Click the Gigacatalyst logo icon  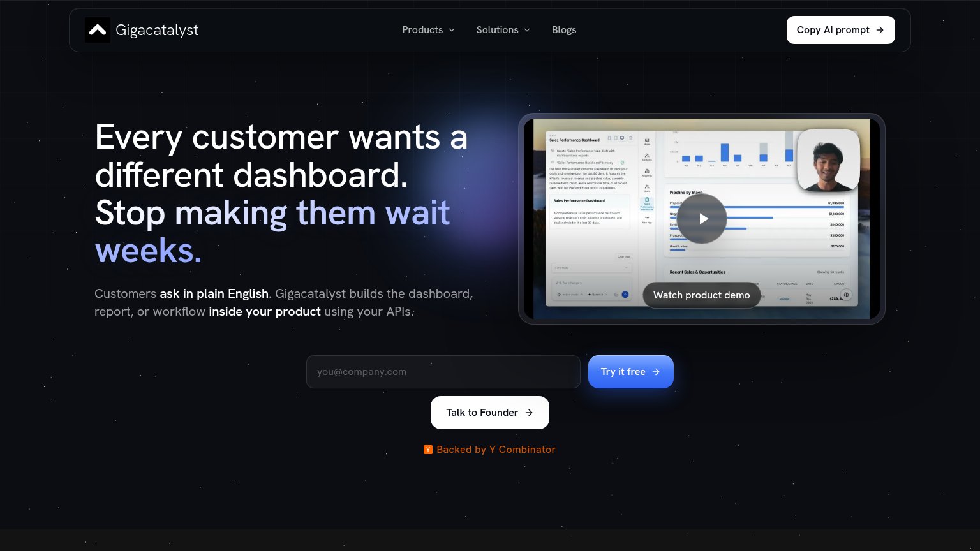98,30
